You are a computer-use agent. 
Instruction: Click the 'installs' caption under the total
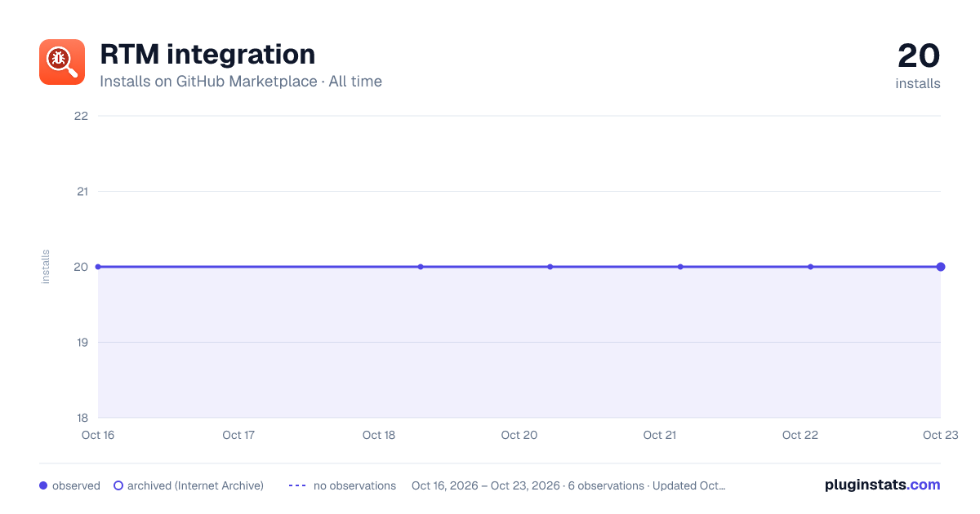[x=918, y=83]
